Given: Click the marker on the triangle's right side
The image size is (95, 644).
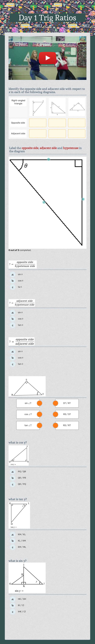Looking at the screenshot, I should click(x=83, y=199).
